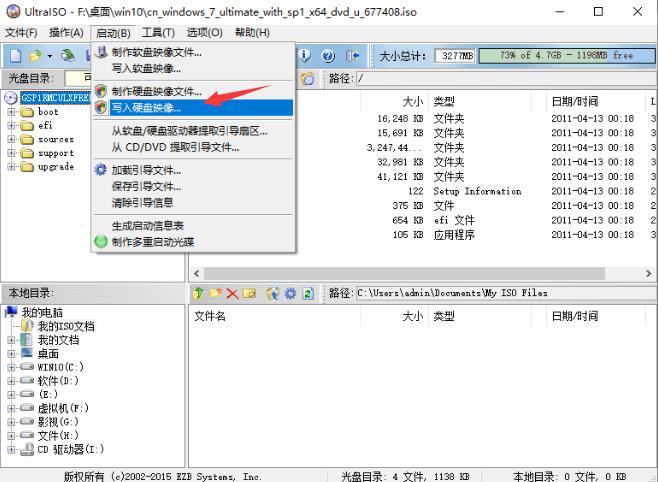Click the 3277MB total size field
The height and width of the screenshot is (482, 658).
(x=455, y=56)
